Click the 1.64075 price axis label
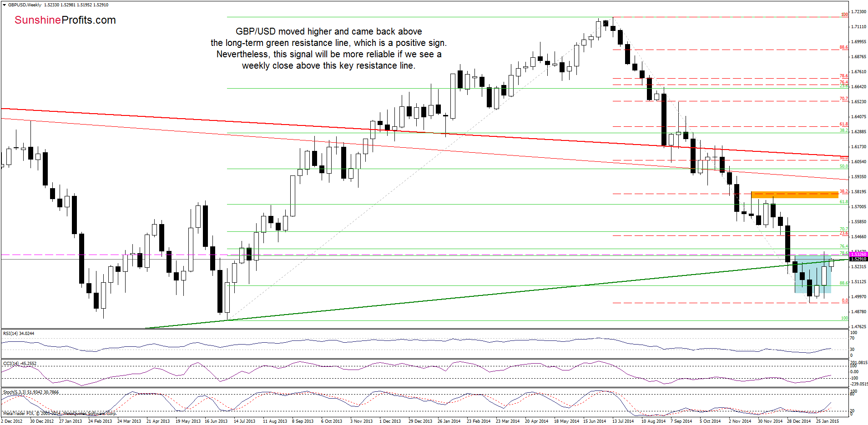Image resolution: width=868 pixels, height=425 pixels. (x=859, y=117)
